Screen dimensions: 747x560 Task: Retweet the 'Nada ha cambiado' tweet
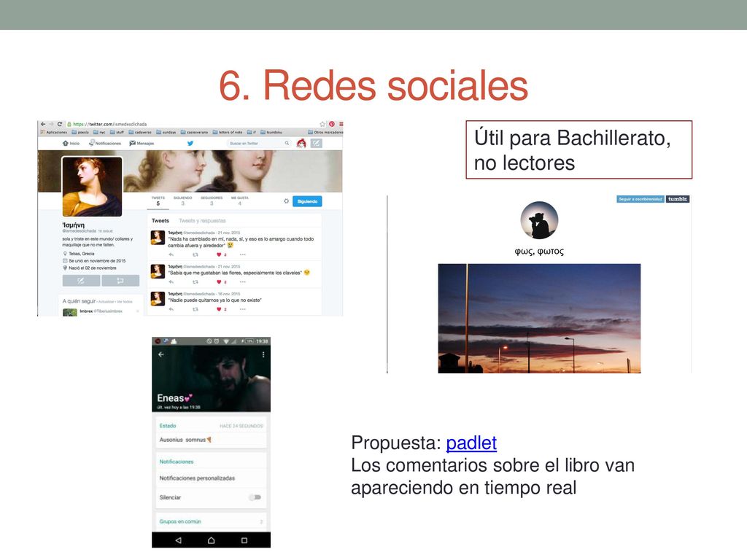(196, 254)
